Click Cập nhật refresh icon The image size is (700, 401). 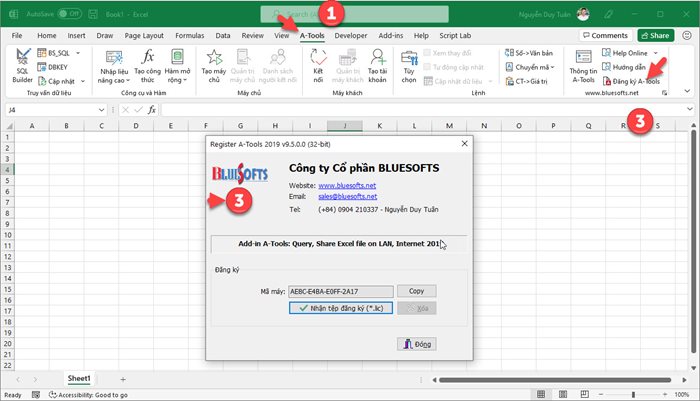tap(42, 81)
